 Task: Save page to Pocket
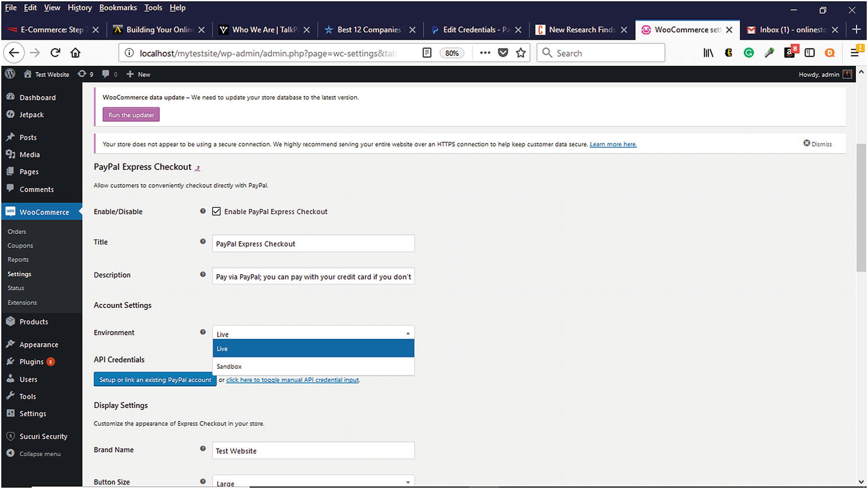(503, 53)
